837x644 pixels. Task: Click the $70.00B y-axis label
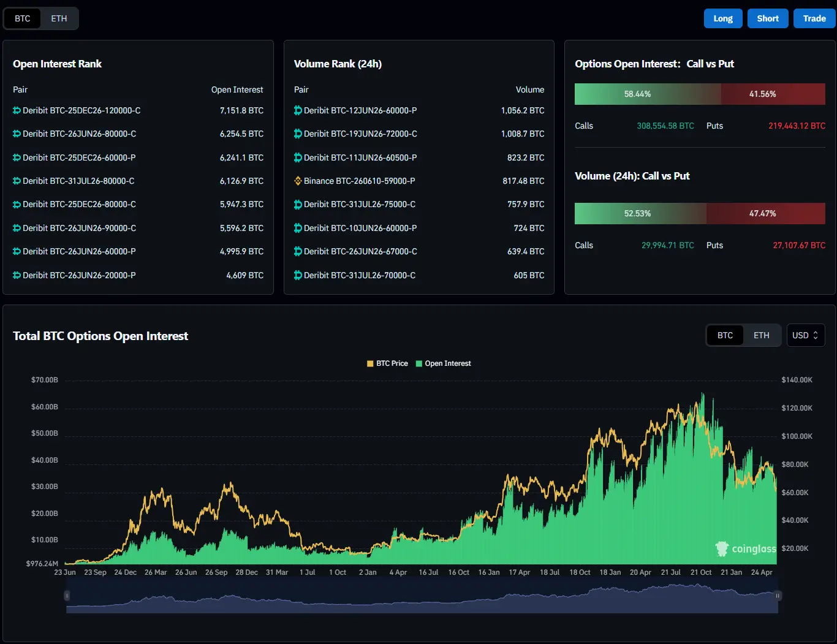(x=45, y=380)
